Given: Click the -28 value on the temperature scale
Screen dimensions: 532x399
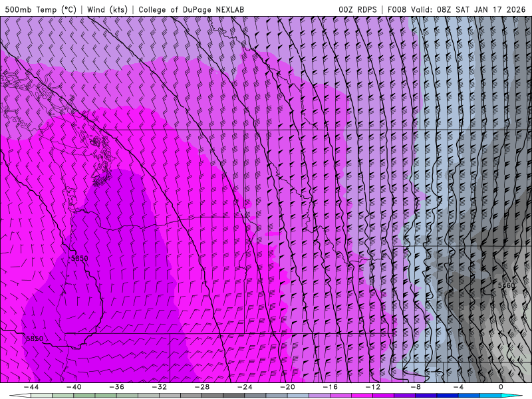Looking at the screenshot, I should (x=202, y=387).
